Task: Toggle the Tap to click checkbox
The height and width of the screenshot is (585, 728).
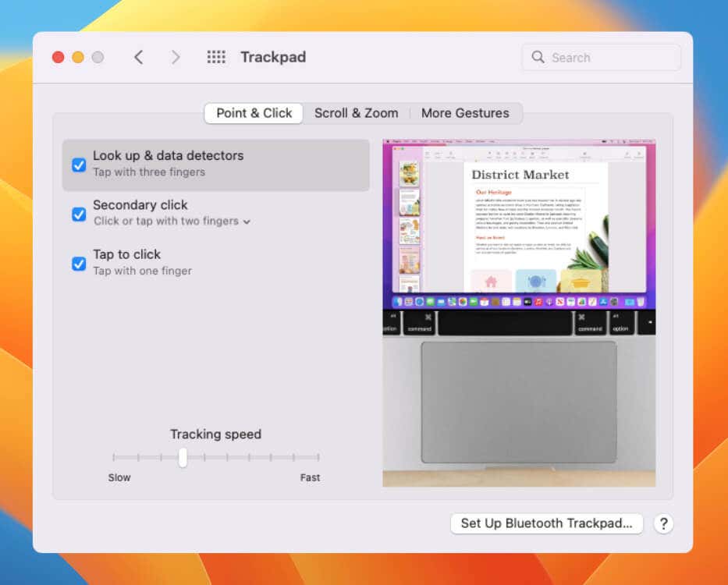Action: 79,264
